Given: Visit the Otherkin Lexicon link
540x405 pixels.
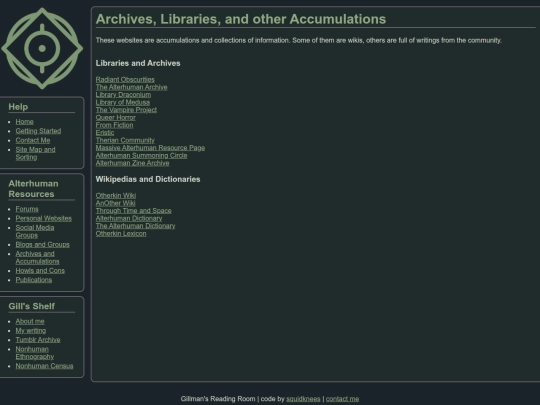Looking at the screenshot, I should click(121, 233).
